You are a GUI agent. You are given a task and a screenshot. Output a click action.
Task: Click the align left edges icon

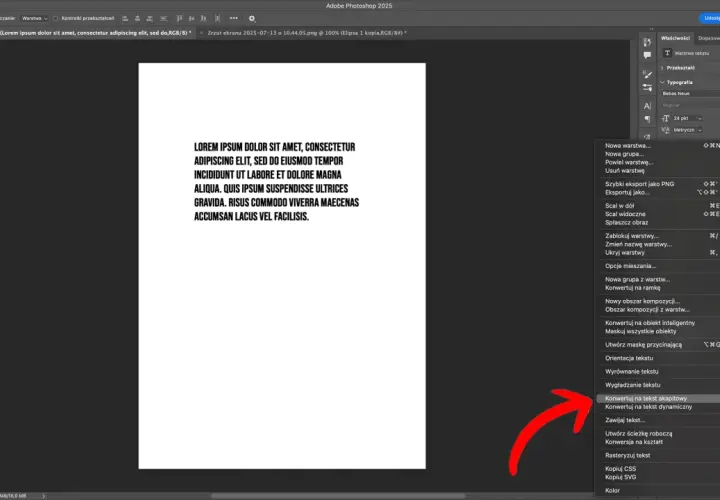click(x=125, y=18)
